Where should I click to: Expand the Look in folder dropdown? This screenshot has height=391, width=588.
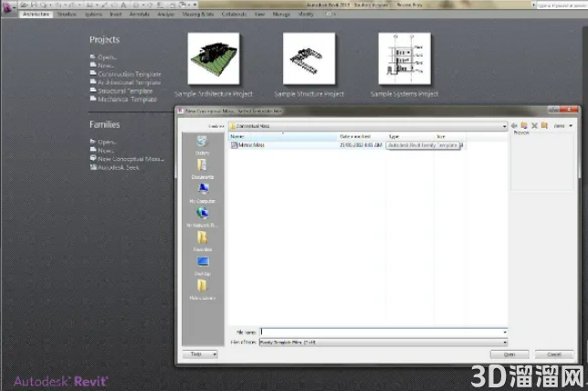pyautogui.click(x=504, y=126)
